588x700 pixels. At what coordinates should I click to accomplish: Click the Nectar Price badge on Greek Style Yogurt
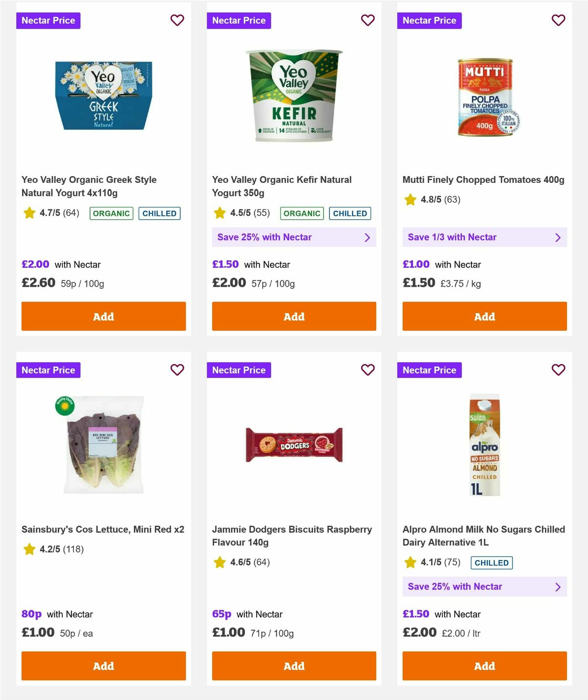coord(49,20)
